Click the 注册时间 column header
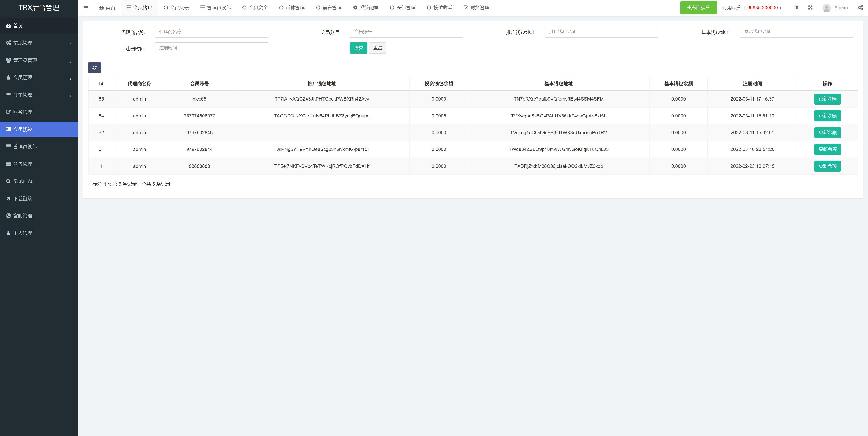Screen dimensions: 868x436 point(752,84)
